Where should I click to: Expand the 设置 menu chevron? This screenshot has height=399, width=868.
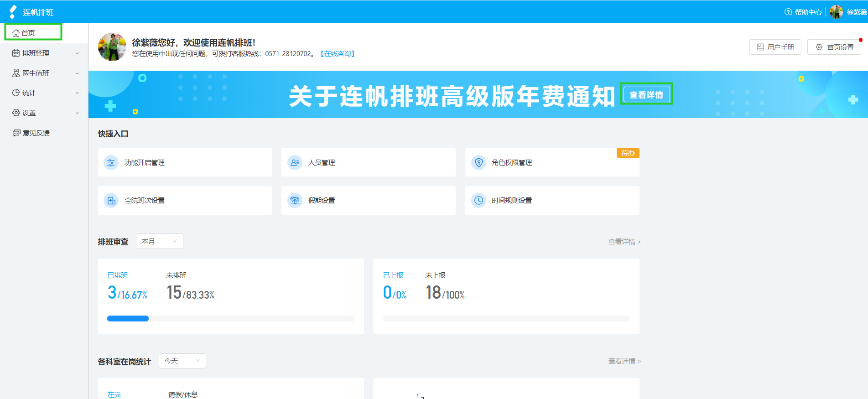tap(77, 113)
